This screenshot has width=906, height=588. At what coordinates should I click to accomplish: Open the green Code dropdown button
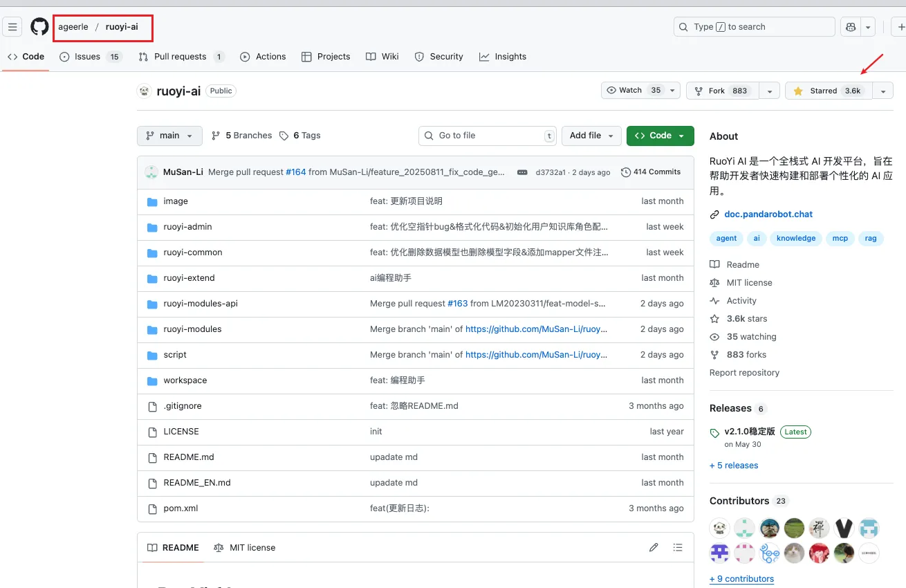pyautogui.click(x=660, y=136)
